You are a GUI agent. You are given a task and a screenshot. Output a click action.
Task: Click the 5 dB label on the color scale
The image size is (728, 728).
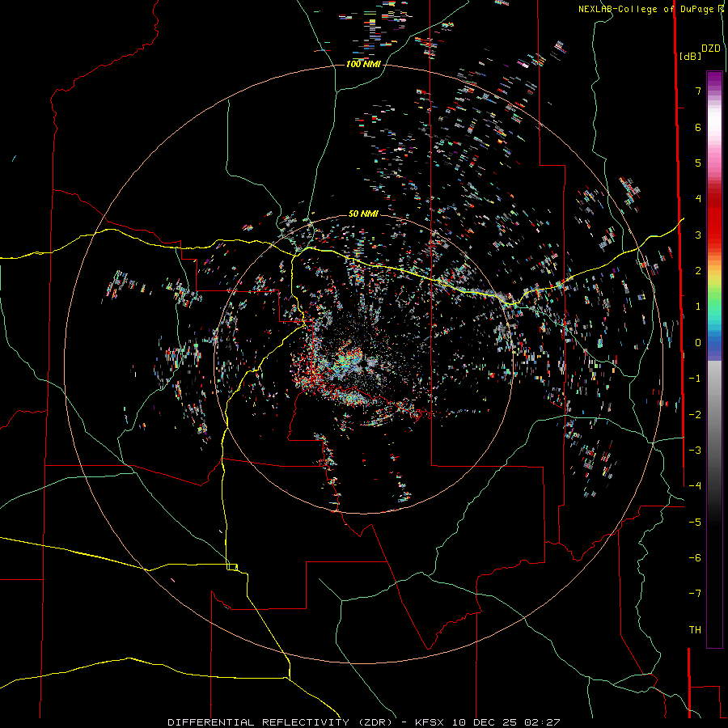point(698,163)
